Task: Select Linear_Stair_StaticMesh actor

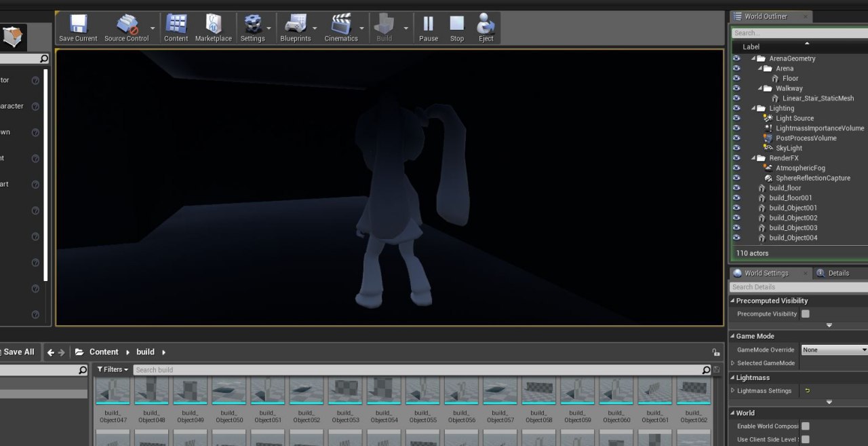Action: click(818, 98)
